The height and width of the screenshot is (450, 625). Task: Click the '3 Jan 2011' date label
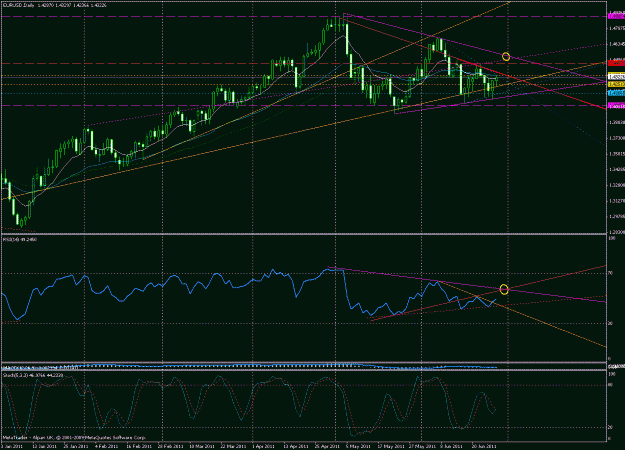(x=12, y=446)
